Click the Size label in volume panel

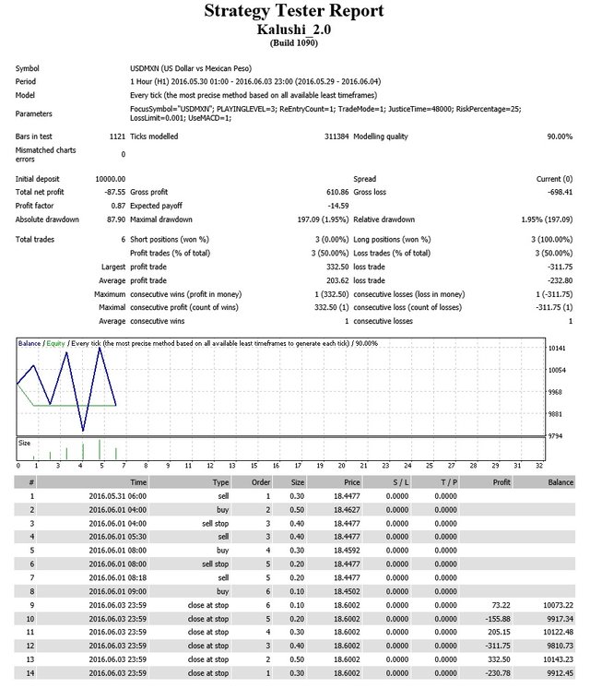[x=25, y=444]
